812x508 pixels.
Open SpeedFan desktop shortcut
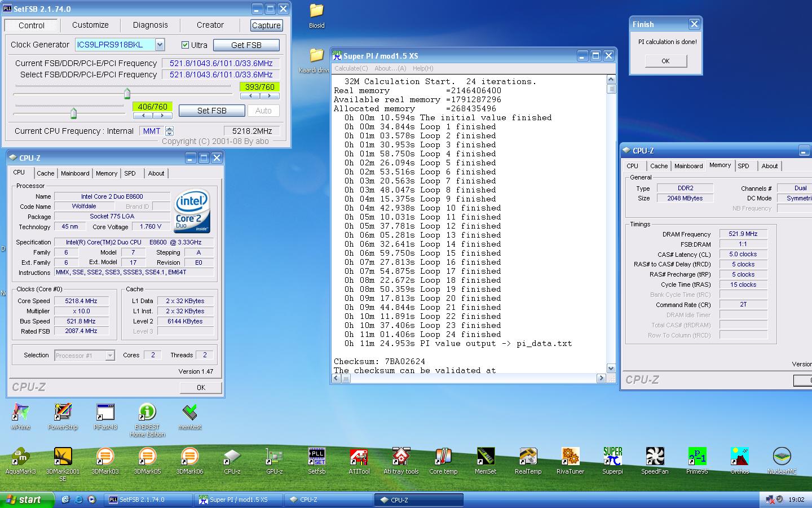pos(655,461)
